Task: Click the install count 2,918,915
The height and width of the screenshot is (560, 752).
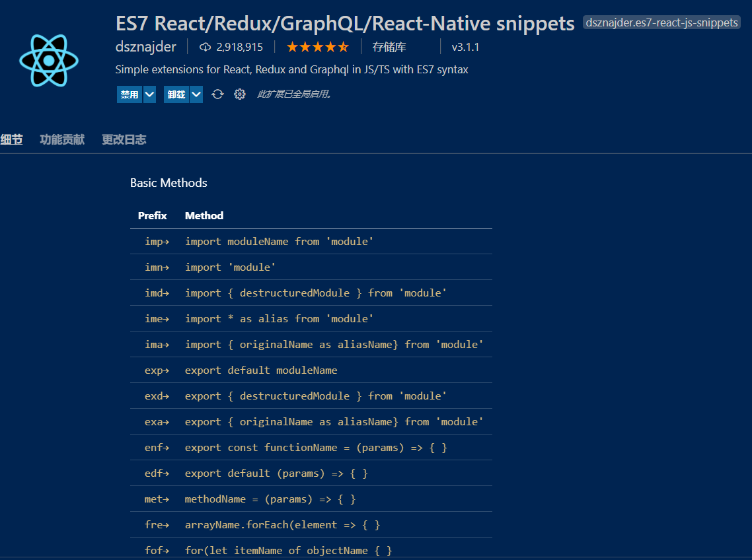Action: click(x=239, y=47)
